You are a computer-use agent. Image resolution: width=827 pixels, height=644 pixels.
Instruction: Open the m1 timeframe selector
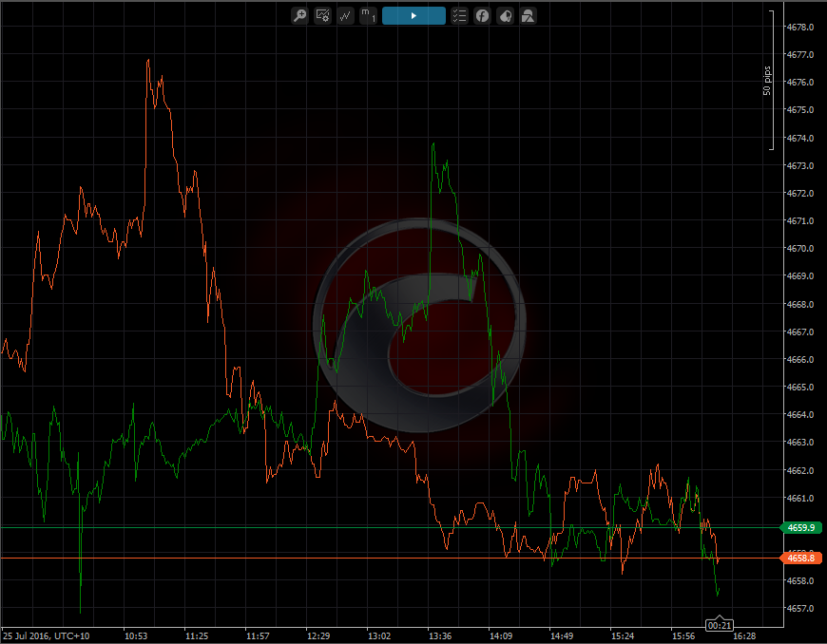pos(368,16)
